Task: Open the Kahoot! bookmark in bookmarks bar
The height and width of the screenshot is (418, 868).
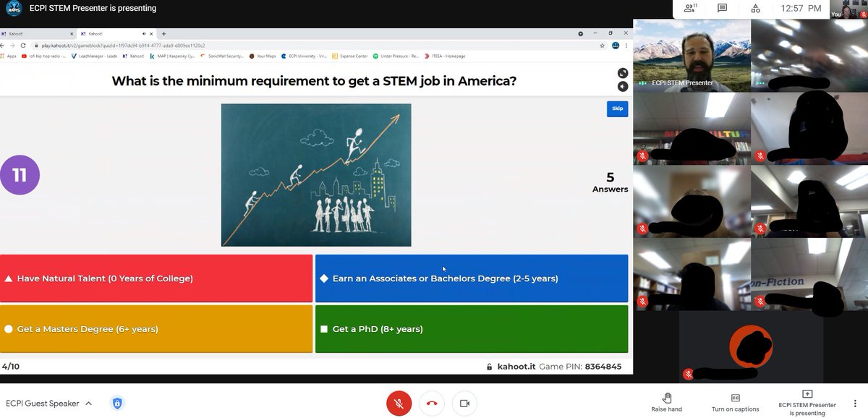Action: coord(134,56)
